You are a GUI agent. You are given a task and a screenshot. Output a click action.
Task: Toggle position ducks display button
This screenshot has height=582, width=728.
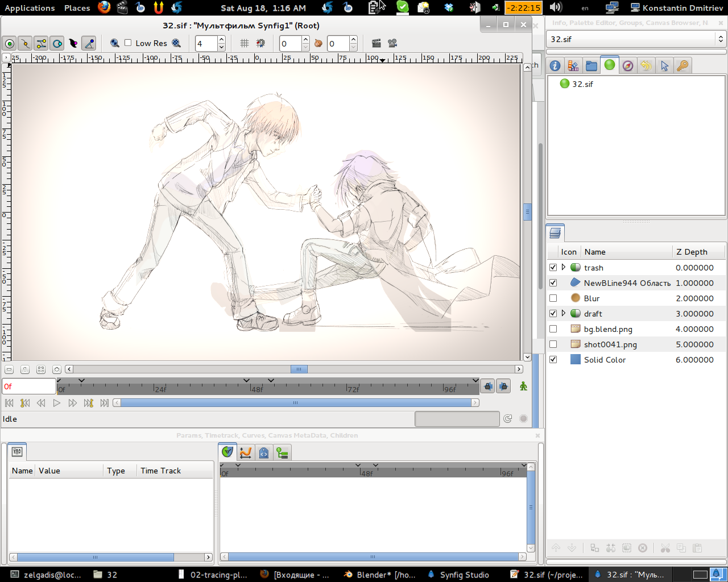coord(9,43)
